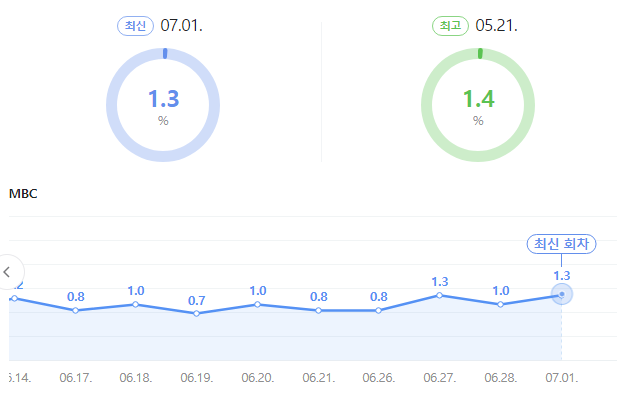Click the 06.28. axis date label
This screenshot has height=398, width=617.
tap(501, 378)
